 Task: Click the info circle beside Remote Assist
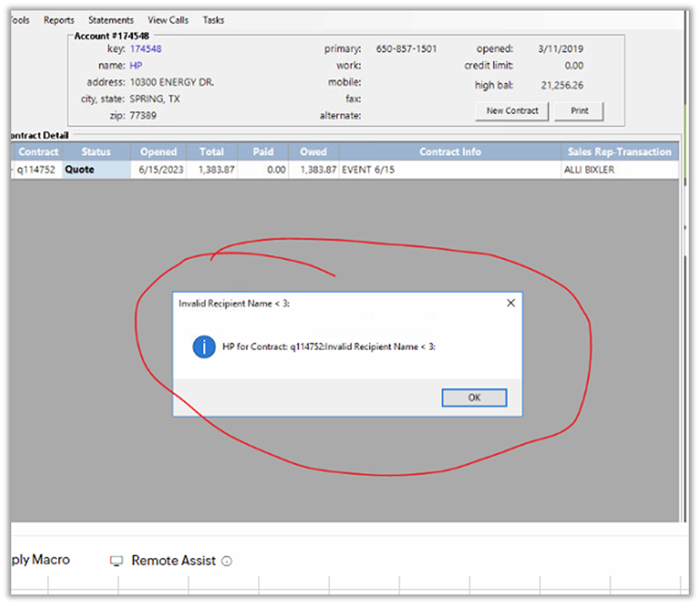226,561
